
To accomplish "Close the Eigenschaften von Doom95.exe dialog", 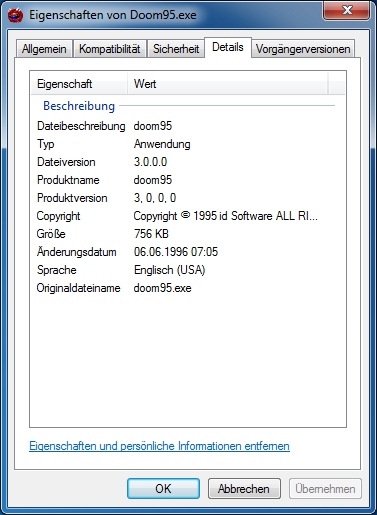I will 346,11.
